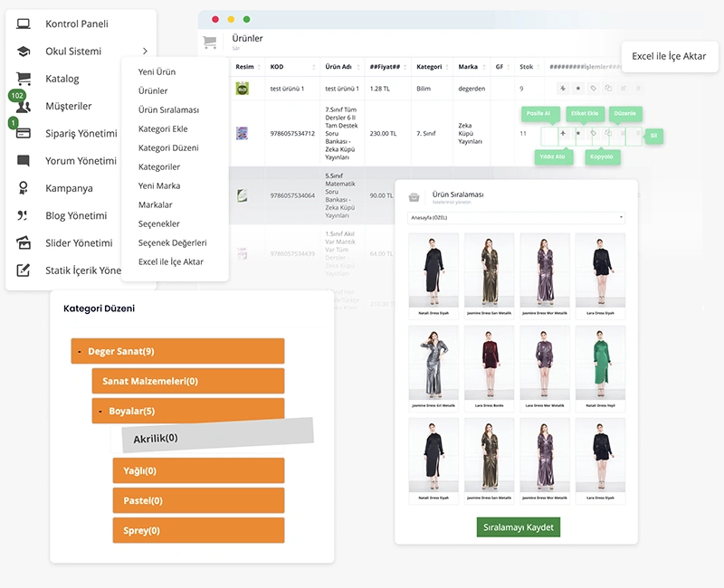Open the Kampanya section

[69, 188]
